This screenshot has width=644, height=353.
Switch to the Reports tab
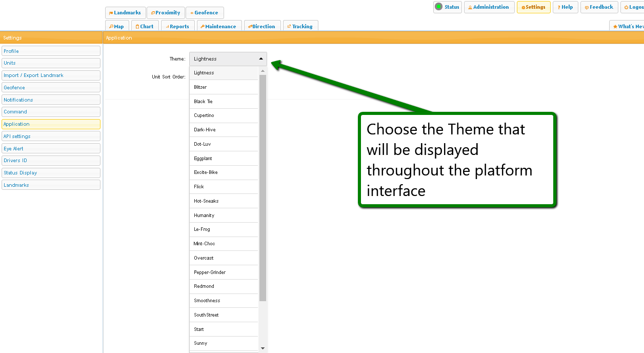tap(177, 27)
